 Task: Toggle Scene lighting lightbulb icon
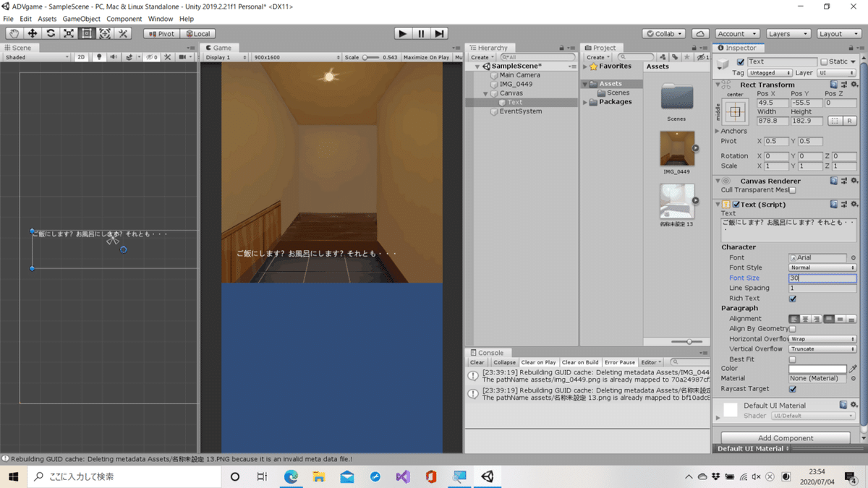tap(99, 57)
